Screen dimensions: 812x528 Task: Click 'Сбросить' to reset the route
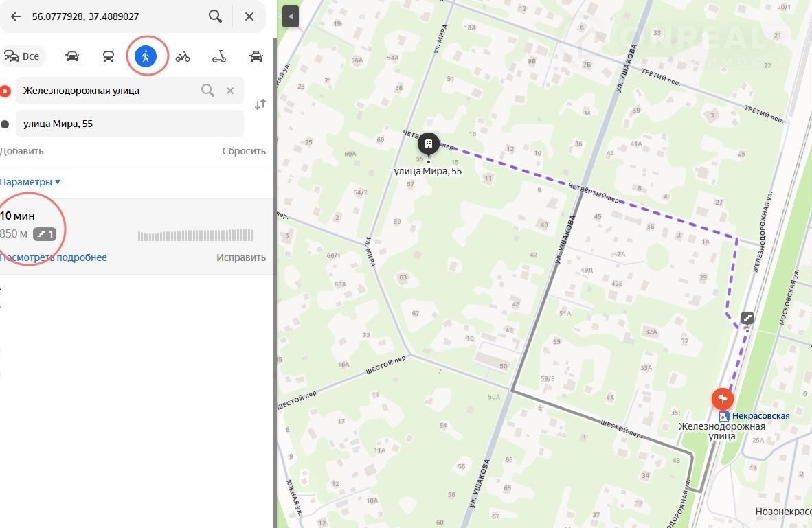point(243,151)
